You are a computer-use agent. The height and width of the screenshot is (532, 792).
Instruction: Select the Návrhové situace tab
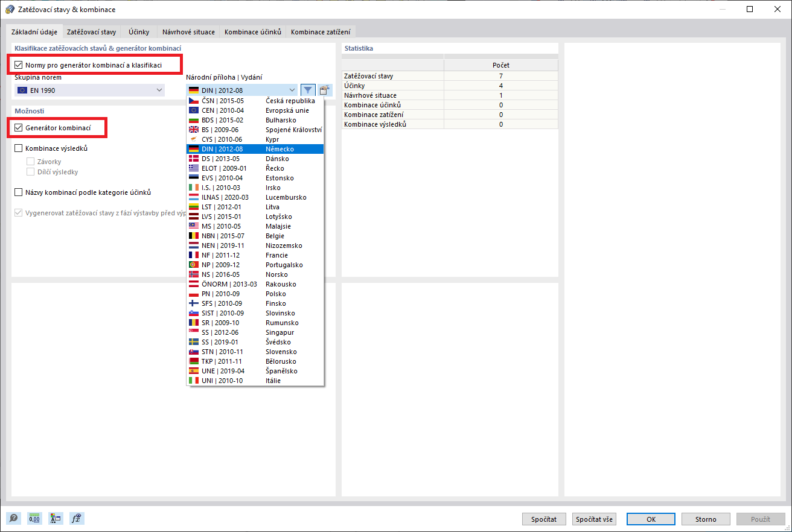(x=188, y=32)
